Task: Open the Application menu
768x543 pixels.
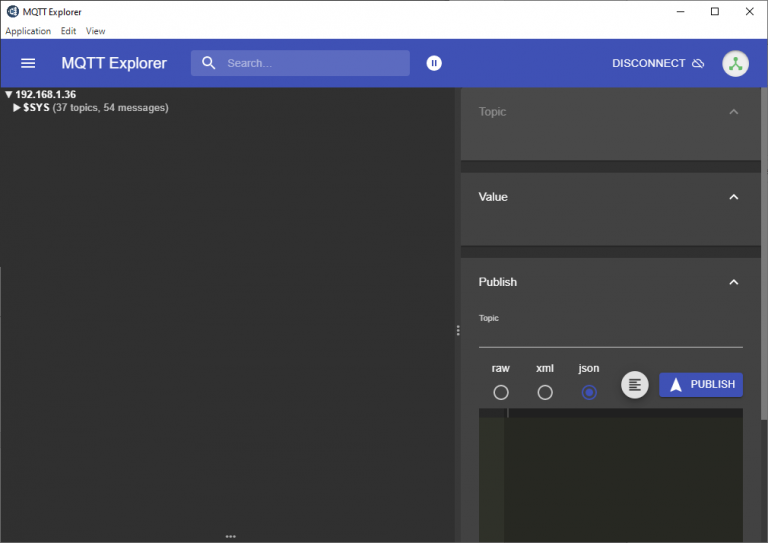Action: 28,31
